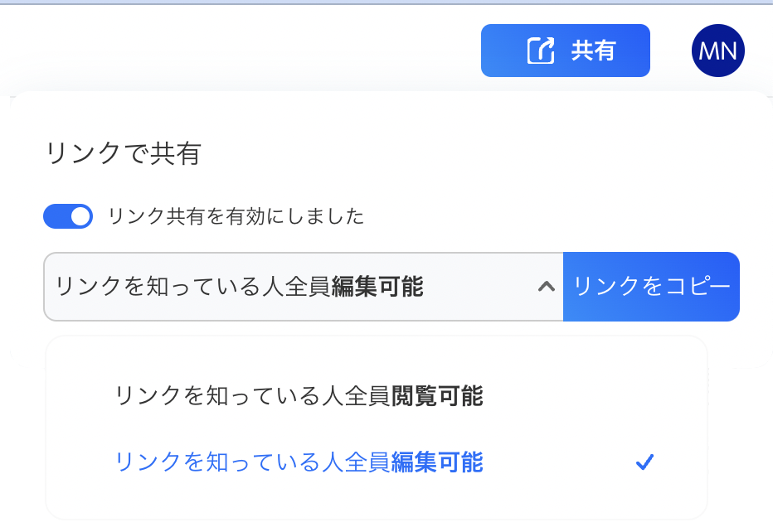Click the chevron to collapse permission options

(545, 287)
